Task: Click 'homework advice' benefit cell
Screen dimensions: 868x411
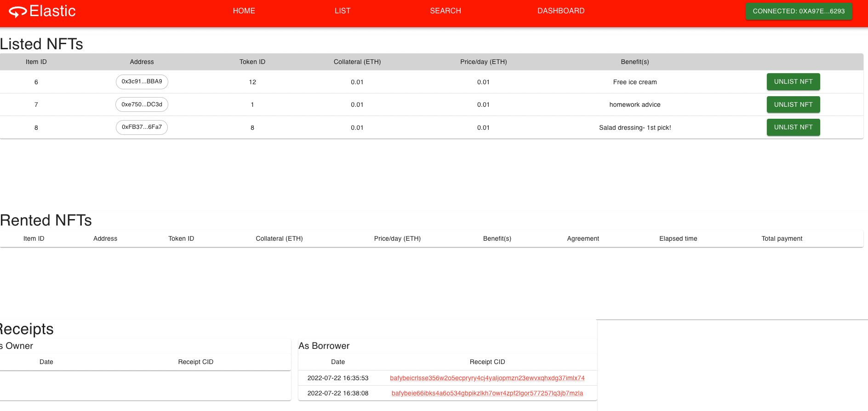Action: click(x=635, y=104)
